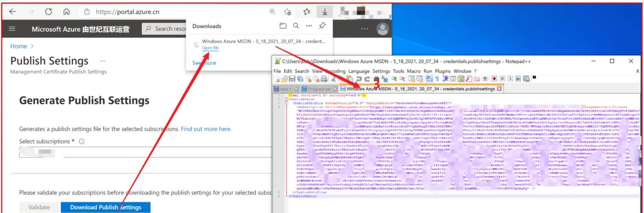Click the Close document icon in Notepad++ toolbar
The image size is (644, 213).
pyautogui.click(x=308, y=79)
